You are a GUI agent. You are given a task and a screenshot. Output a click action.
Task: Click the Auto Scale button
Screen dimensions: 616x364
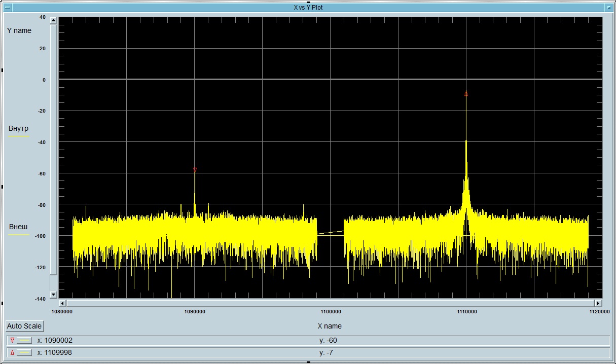(24, 326)
